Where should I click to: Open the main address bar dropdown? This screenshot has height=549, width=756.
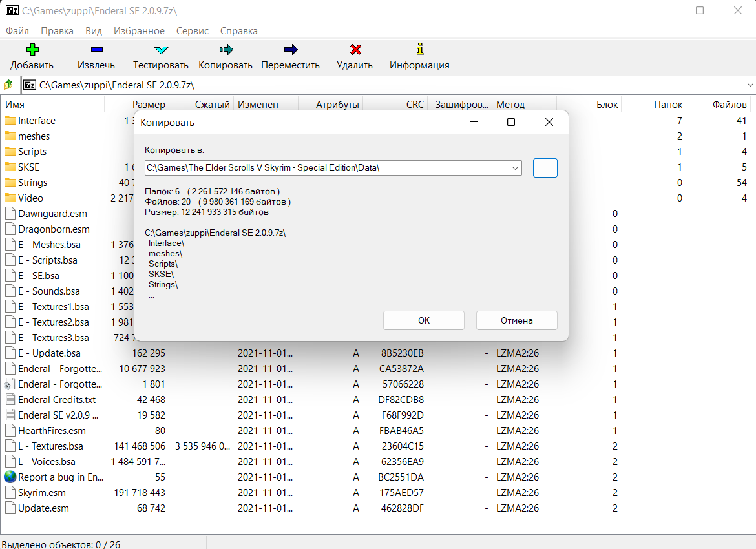750,85
